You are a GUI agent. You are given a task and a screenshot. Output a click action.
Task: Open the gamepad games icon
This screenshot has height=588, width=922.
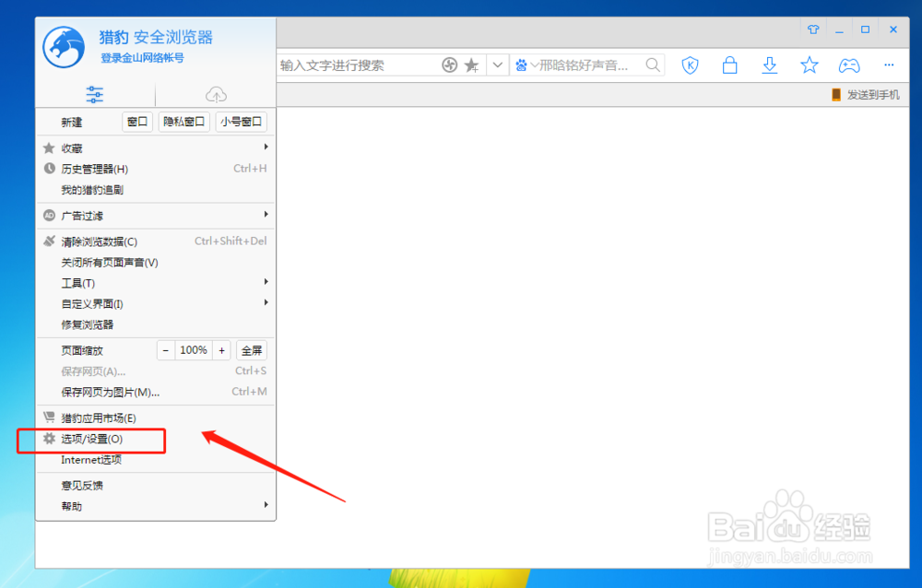click(848, 65)
